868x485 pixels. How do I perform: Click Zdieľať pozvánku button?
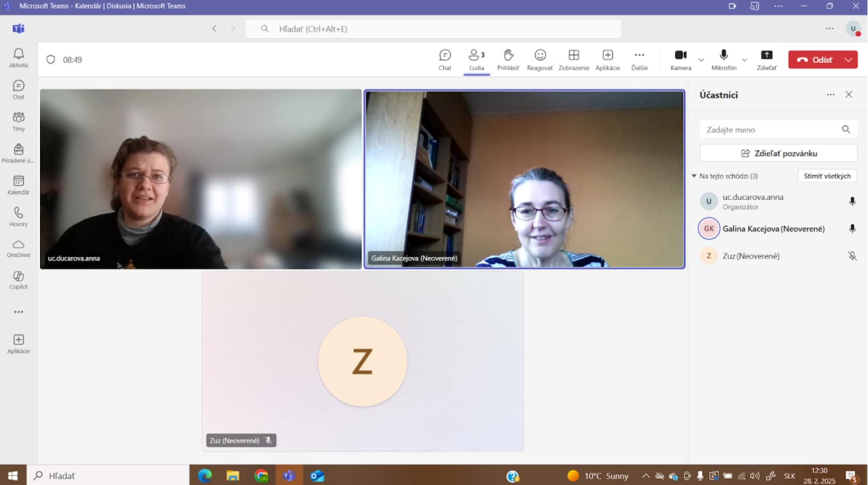coord(778,153)
